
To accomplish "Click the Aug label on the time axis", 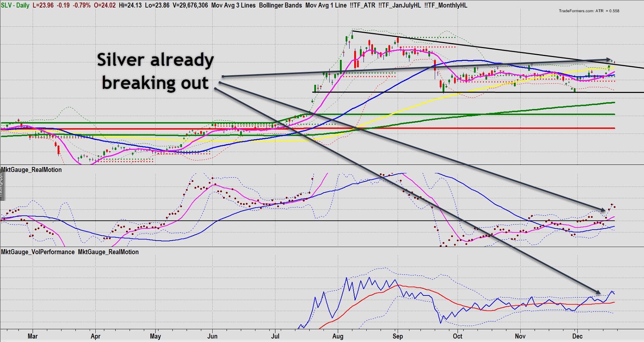I will point(338,336).
